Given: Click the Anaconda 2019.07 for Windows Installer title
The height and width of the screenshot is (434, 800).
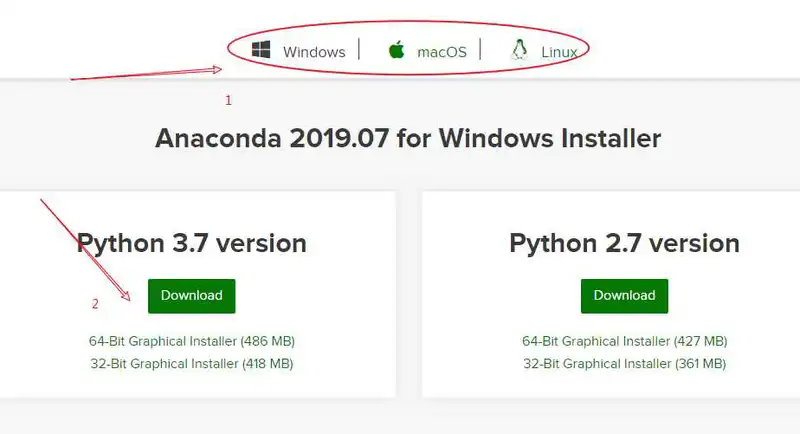Looking at the screenshot, I should (408, 138).
